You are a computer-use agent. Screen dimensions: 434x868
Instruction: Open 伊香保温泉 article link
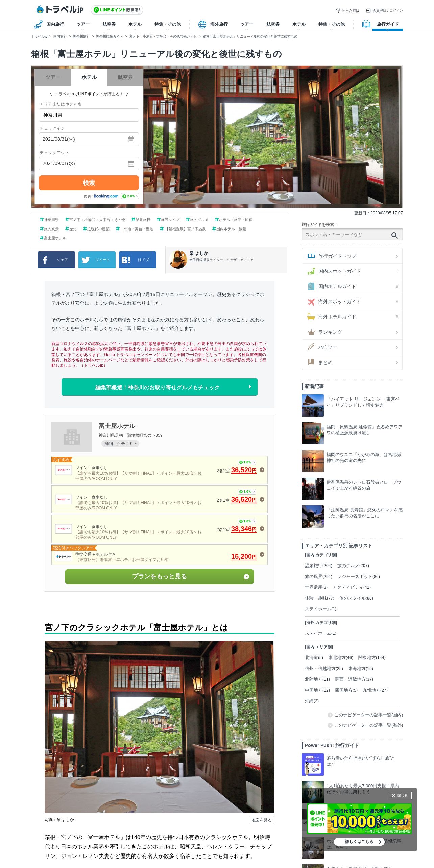pyautogui.click(x=364, y=485)
